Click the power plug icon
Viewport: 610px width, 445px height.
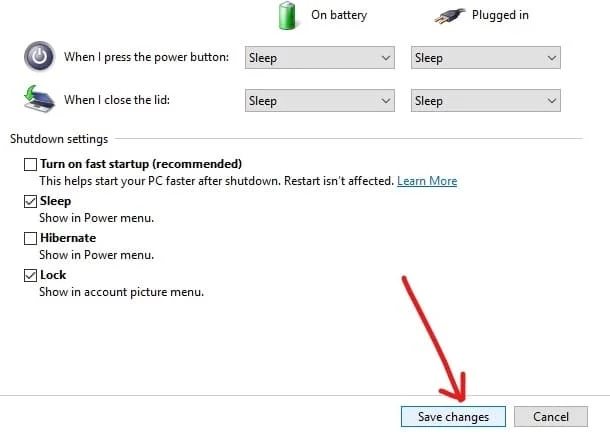point(452,15)
